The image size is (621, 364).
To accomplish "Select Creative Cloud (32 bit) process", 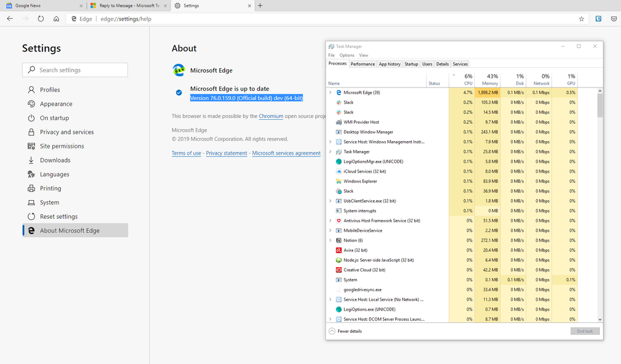I will tap(453, 270).
